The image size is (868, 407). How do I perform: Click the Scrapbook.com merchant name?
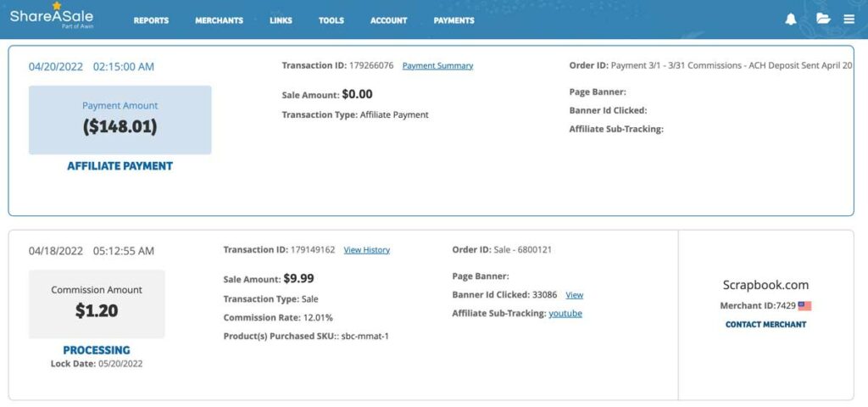pyautogui.click(x=765, y=285)
